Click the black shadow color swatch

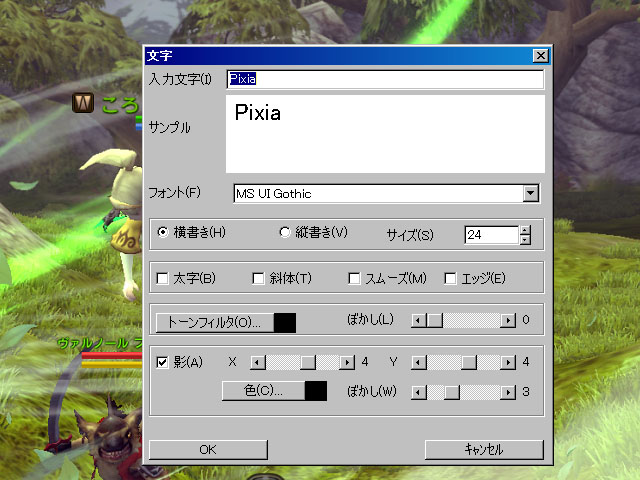tap(316, 391)
